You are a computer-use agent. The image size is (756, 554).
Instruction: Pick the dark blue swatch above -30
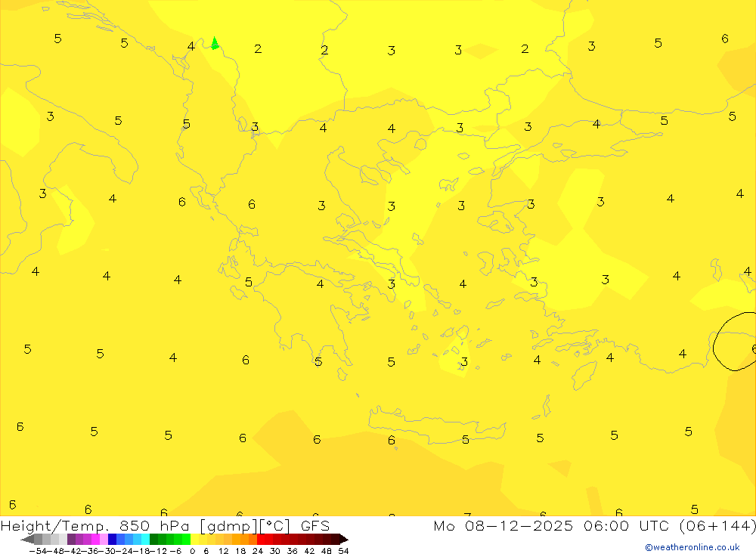point(112,539)
